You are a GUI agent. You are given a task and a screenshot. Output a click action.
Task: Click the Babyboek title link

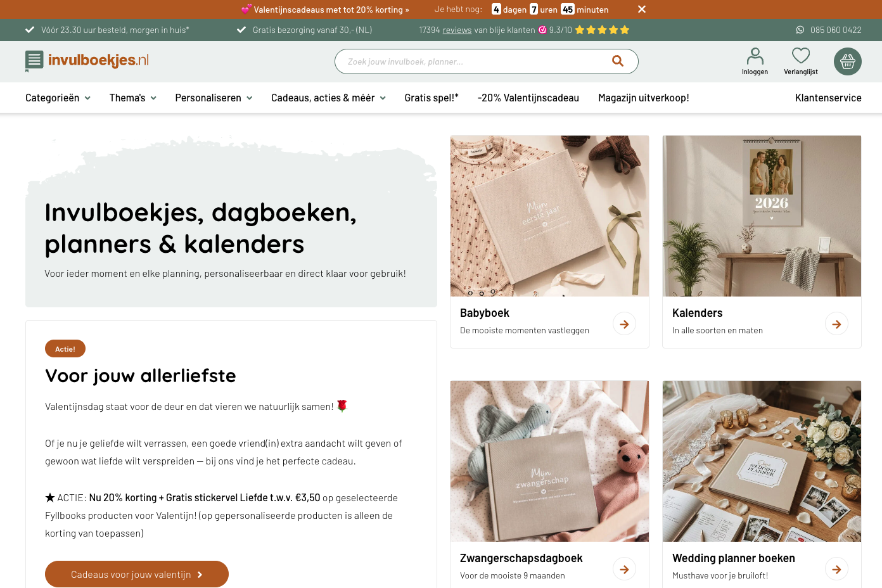[x=485, y=313]
